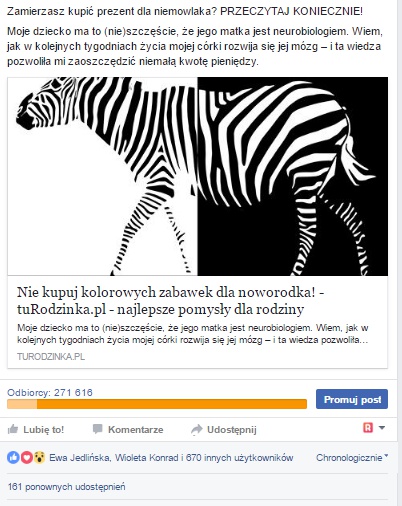Click the wow face reaction icon

click(x=39, y=457)
